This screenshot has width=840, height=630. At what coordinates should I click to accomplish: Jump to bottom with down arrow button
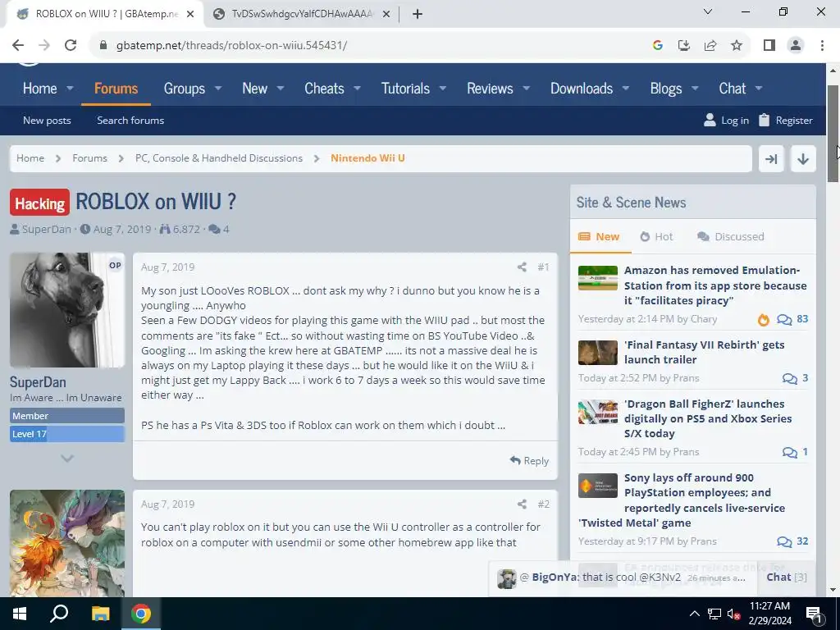(803, 158)
